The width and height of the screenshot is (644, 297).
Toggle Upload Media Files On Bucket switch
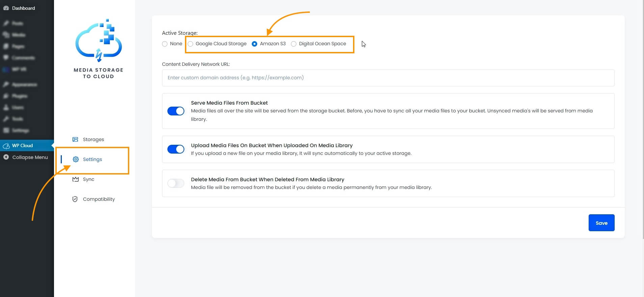tap(176, 149)
